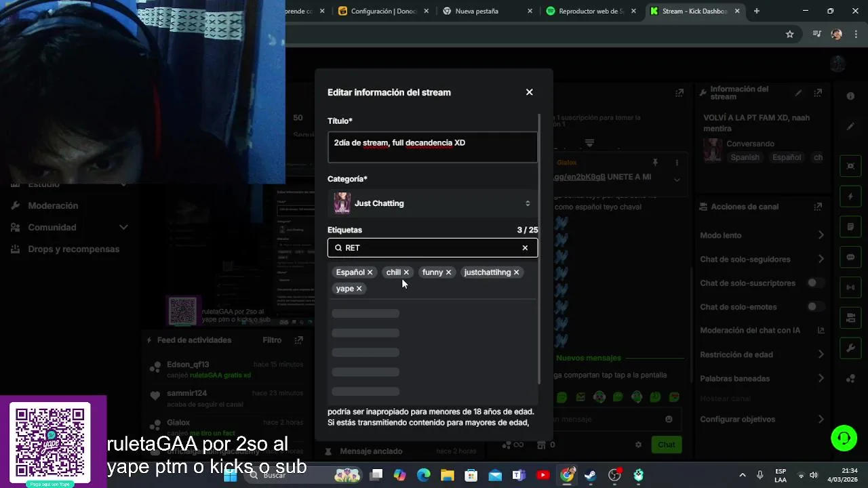Open Drops y recompensas in sidebar
This screenshot has width=868, height=488.
(x=65, y=249)
